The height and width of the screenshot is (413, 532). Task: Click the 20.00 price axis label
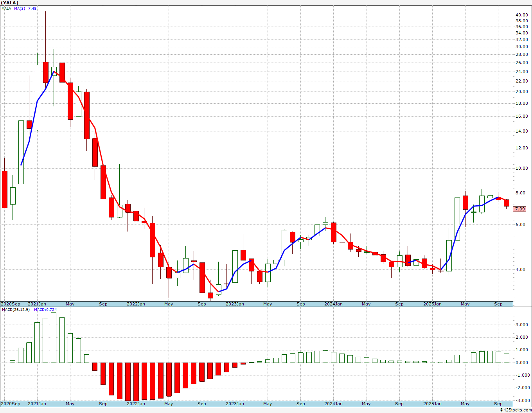[521, 92]
